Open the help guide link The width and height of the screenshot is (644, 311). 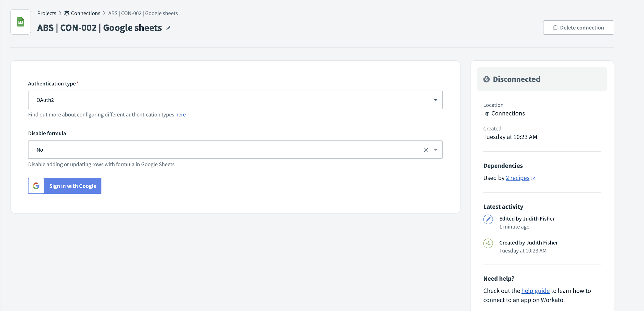click(x=535, y=290)
